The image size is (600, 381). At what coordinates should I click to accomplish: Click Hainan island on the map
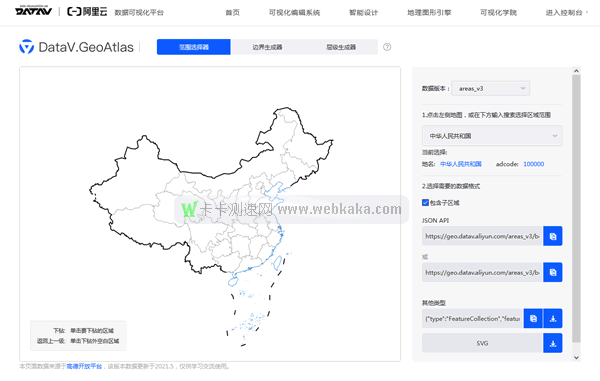click(x=233, y=282)
